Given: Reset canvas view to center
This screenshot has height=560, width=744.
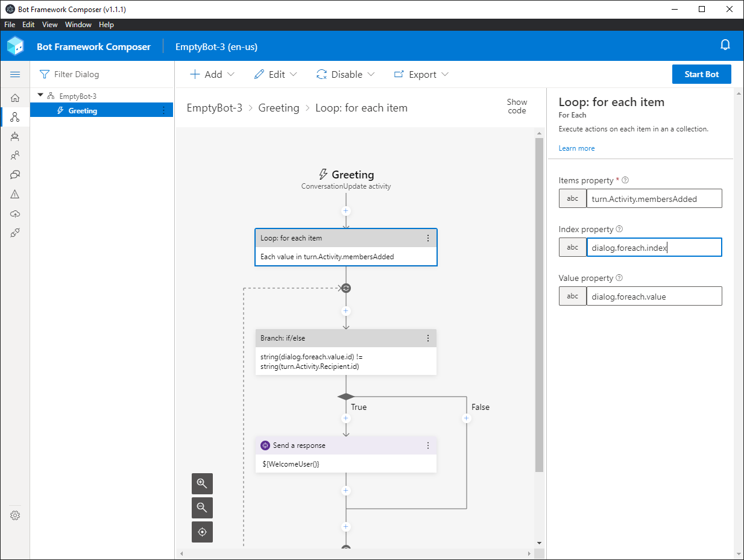Looking at the screenshot, I should coord(202,532).
